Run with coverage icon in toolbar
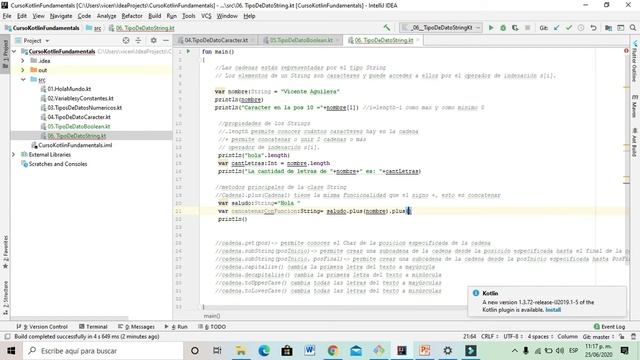The height and width of the screenshot is (360, 640). pos(515,28)
